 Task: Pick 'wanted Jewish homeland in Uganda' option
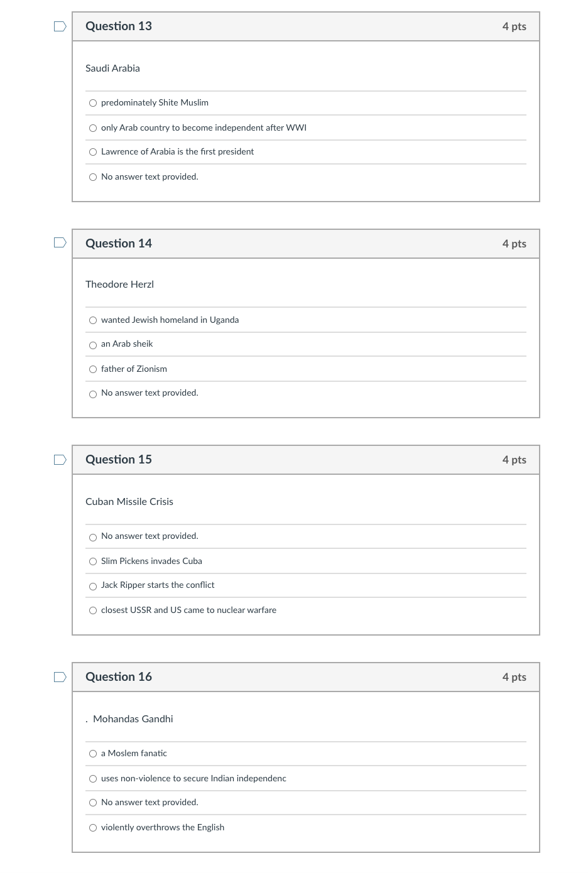click(93, 320)
